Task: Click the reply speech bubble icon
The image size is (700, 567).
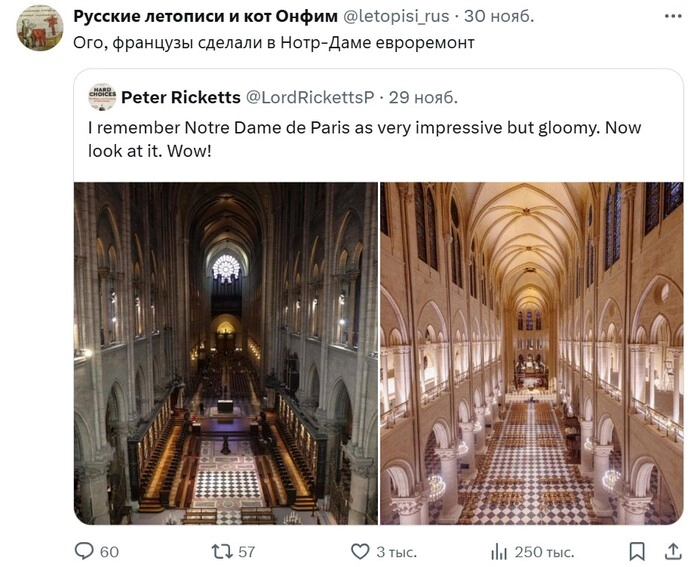Action: pyautogui.click(x=84, y=551)
